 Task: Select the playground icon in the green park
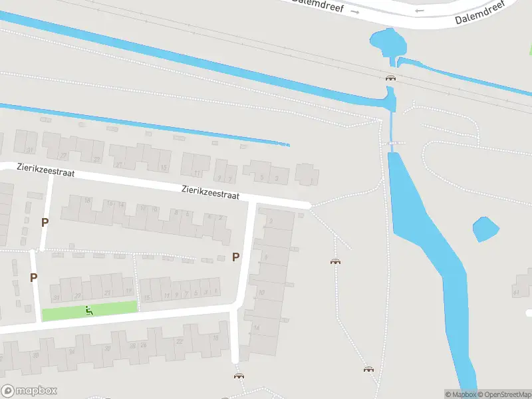[x=89, y=311]
